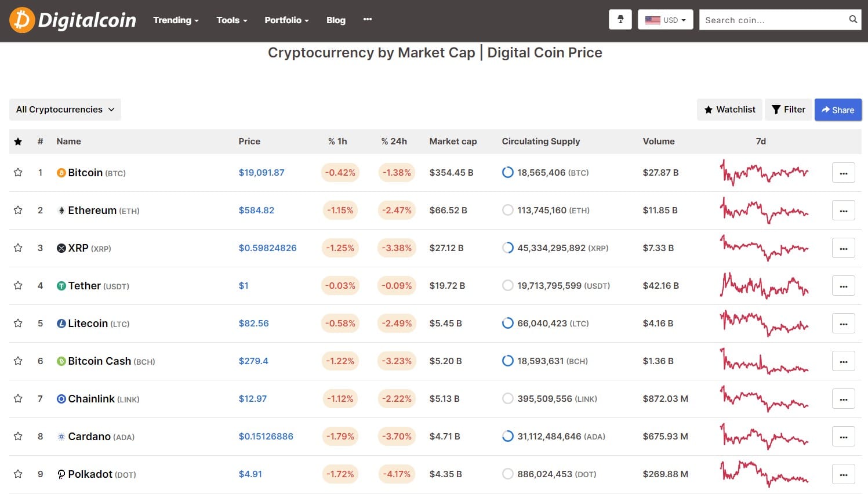Star XRP to add to watchlist
The image size is (868, 494).
tap(18, 248)
